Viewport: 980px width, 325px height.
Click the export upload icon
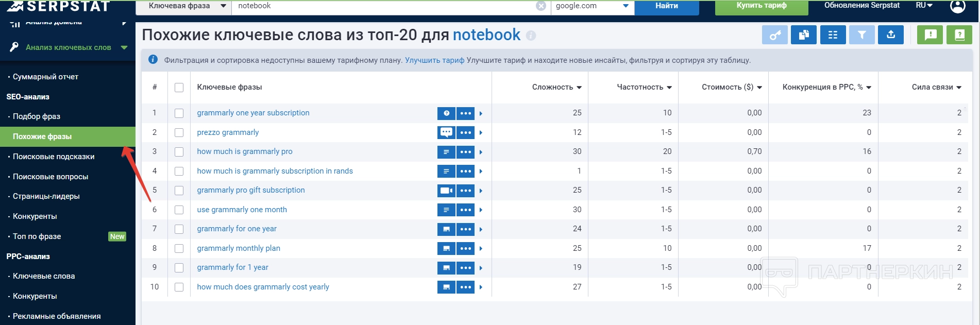coord(891,35)
